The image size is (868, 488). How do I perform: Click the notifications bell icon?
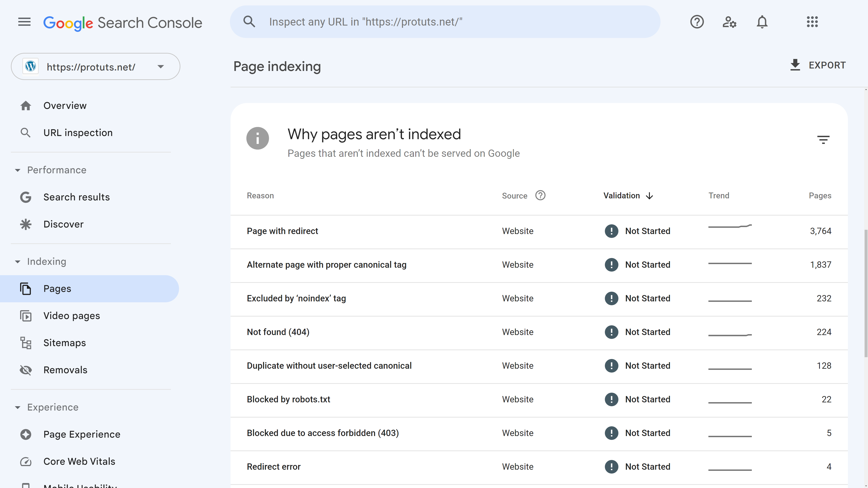point(762,22)
